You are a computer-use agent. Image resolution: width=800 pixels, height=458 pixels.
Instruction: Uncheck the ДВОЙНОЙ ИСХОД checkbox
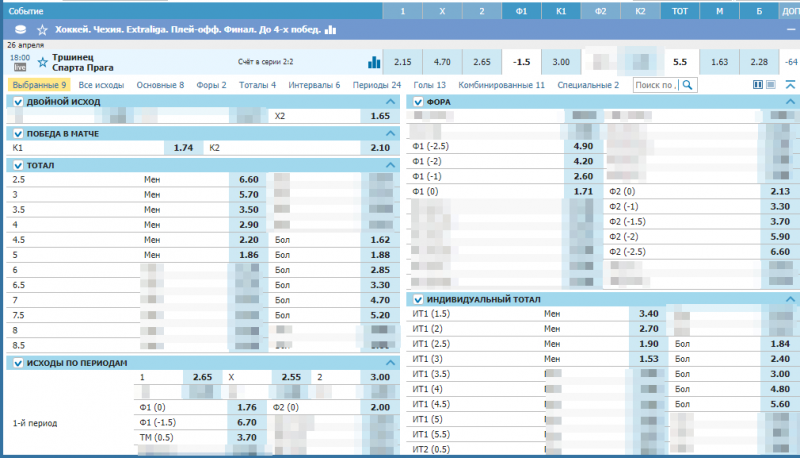17,102
